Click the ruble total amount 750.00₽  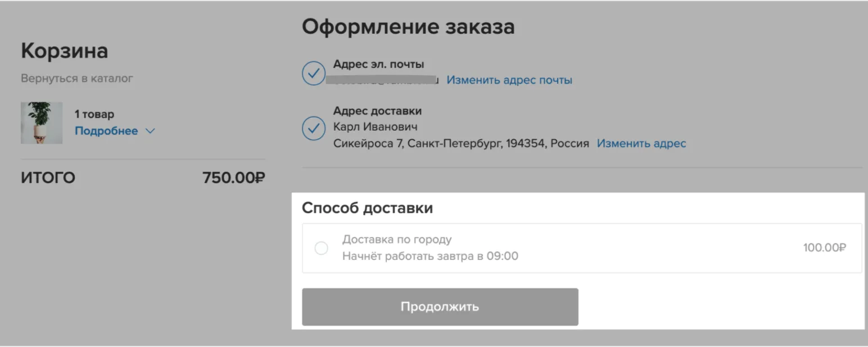[x=234, y=178]
